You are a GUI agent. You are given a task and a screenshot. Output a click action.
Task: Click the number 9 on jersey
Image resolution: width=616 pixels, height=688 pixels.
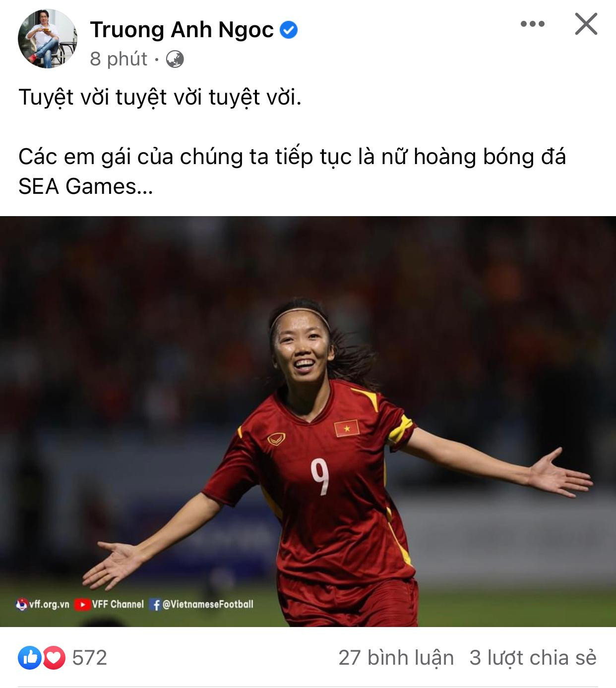pyautogui.click(x=320, y=477)
